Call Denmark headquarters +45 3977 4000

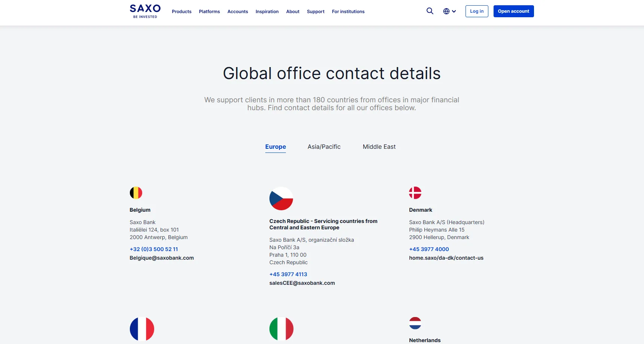tap(429, 249)
